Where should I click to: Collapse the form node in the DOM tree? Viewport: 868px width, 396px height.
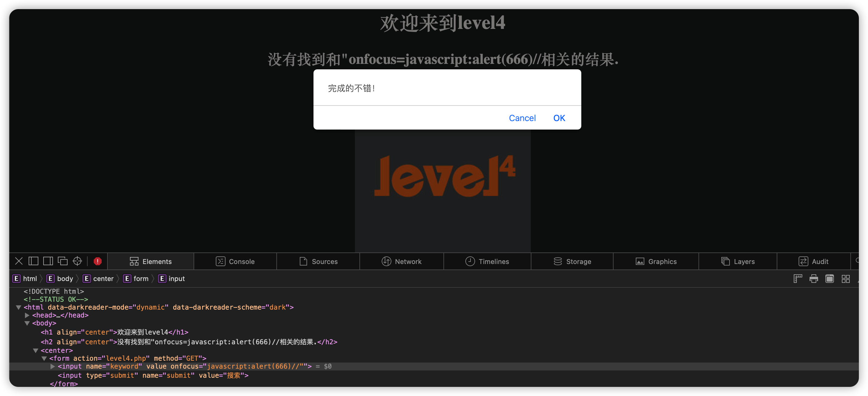44,359
